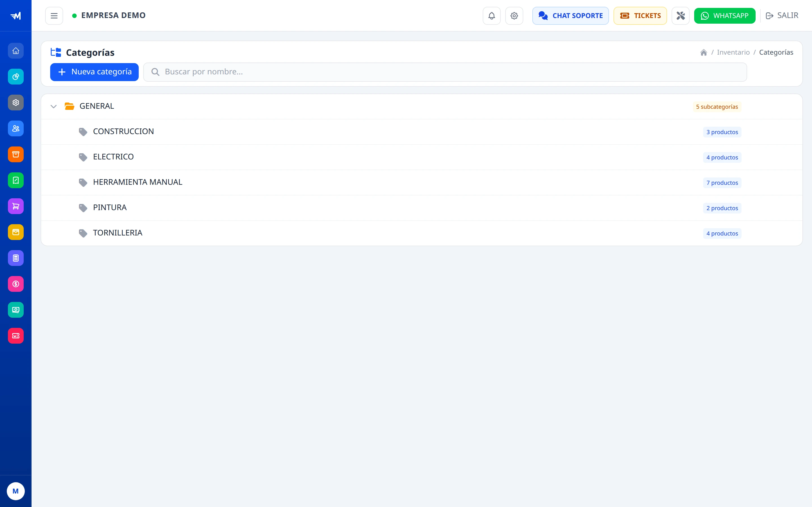Toggle the hamburger sidebar menu button
The height and width of the screenshot is (507, 812).
pyautogui.click(x=54, y=16)
